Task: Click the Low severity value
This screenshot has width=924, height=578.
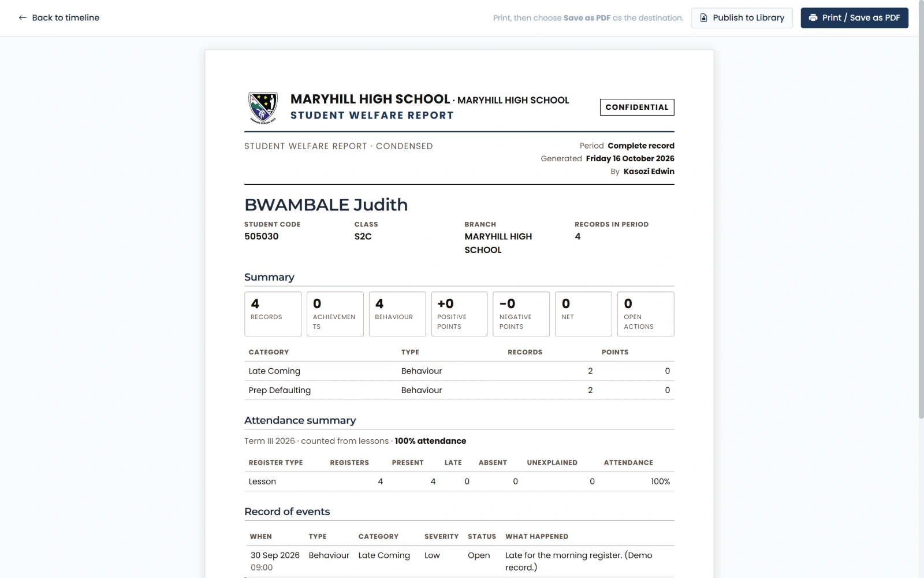Action: pyautogui.click(x=432, y=555)
